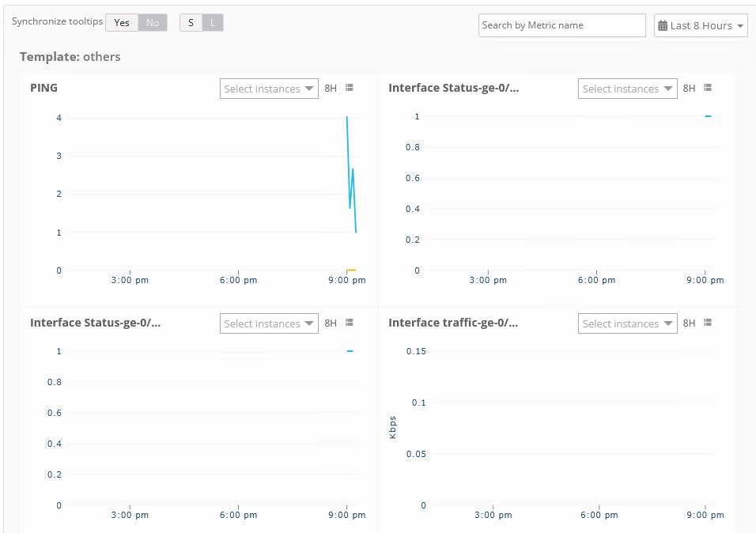Click bottom-left Interface Status-ge-0/... title

click(x=96, y=323)
